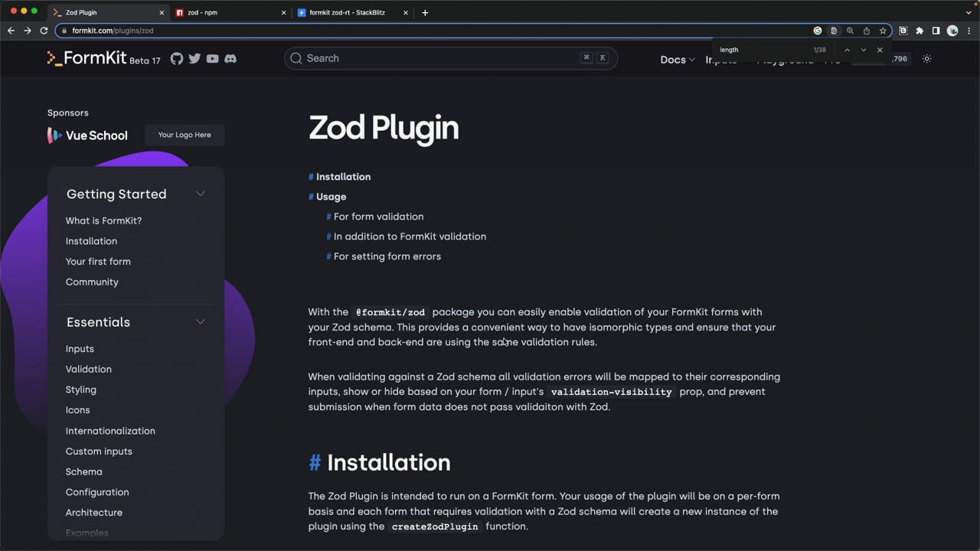Screen dimensions: 980x551
Task: Open the Validation sidebar link
Action: pyautogui.click(x=89, y=369)
